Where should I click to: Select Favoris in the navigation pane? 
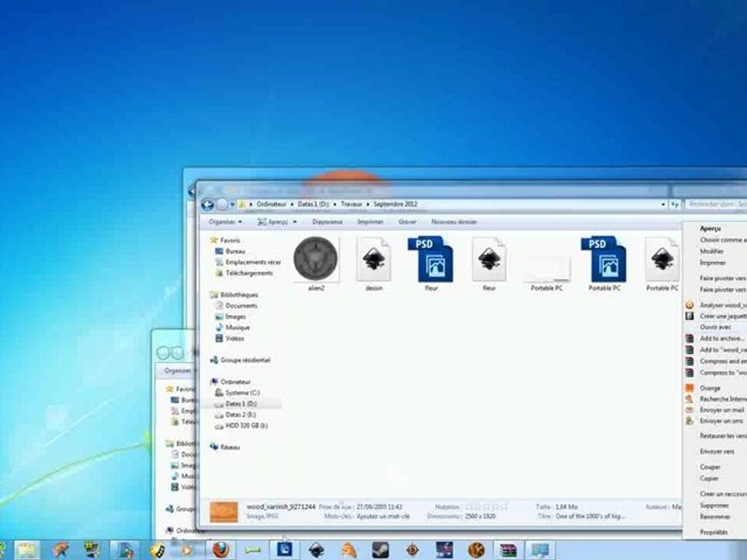(226, 240)
